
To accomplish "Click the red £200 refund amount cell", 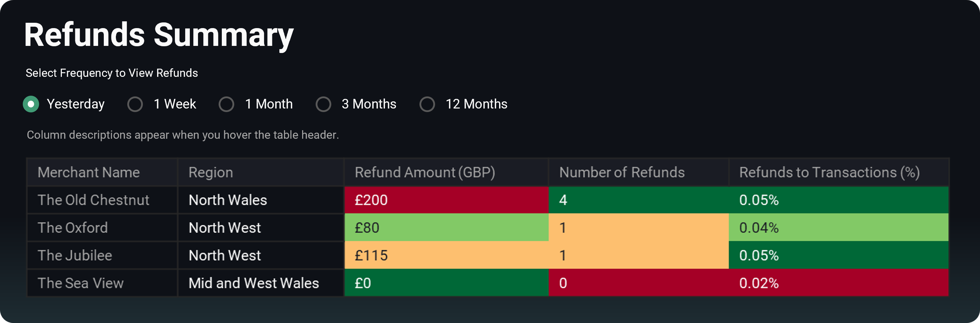I will (446, 200).
